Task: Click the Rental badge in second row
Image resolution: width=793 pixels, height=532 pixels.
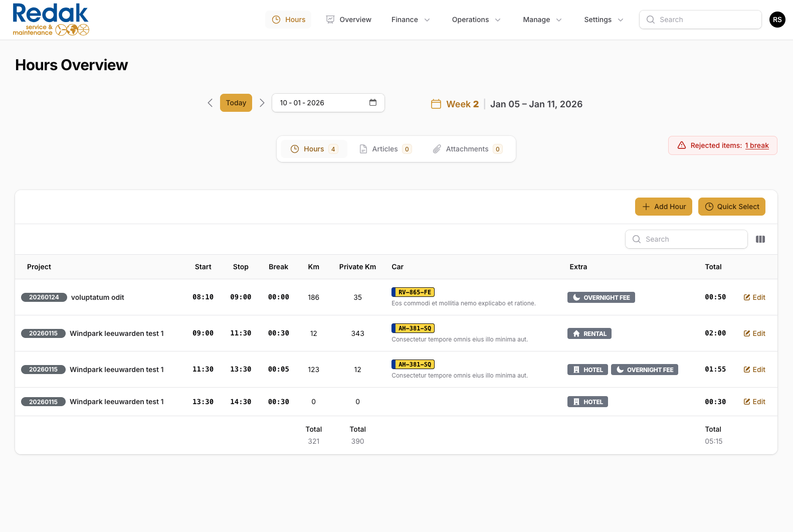Action: [589, 333]
